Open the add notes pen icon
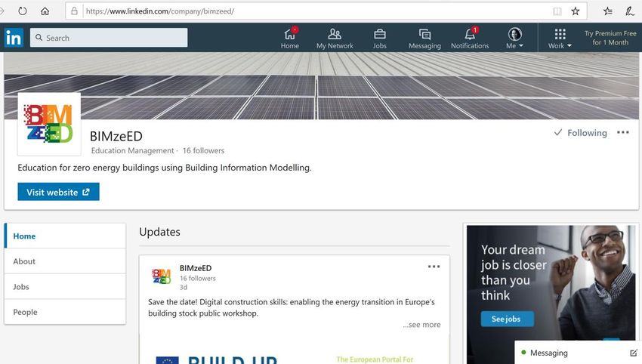Viewport: 642px width, 364px height. 630,11
